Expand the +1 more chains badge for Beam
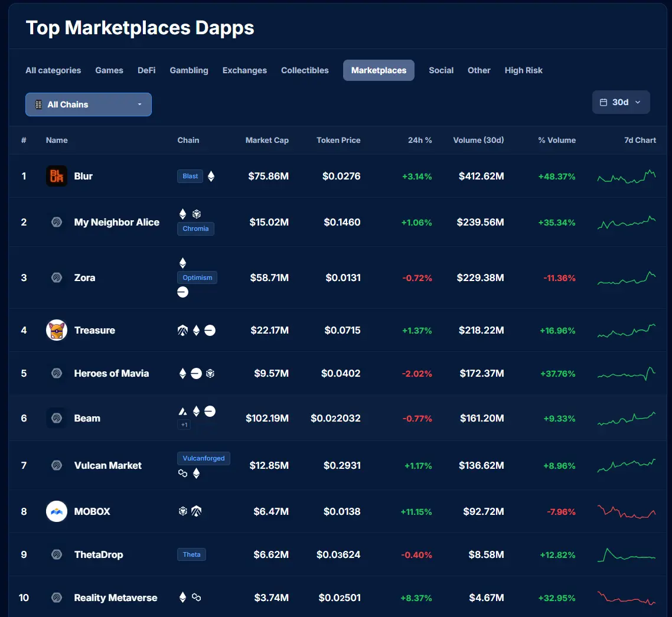 click(x=184, y=425)
